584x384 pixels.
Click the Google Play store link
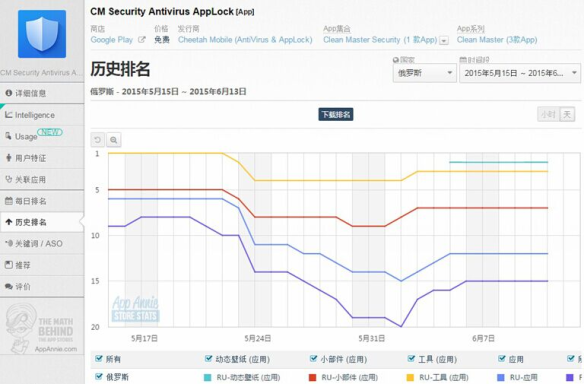(111, 40)
